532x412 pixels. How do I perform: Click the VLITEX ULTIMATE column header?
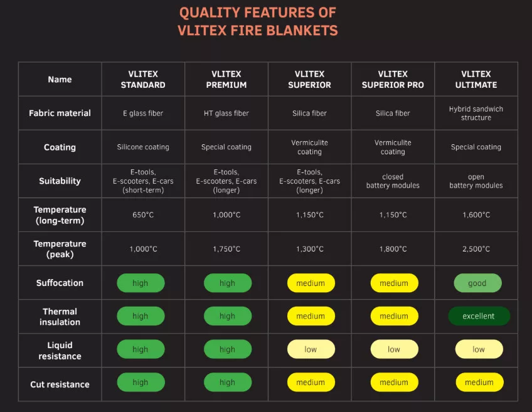click(x=476, y=80)
